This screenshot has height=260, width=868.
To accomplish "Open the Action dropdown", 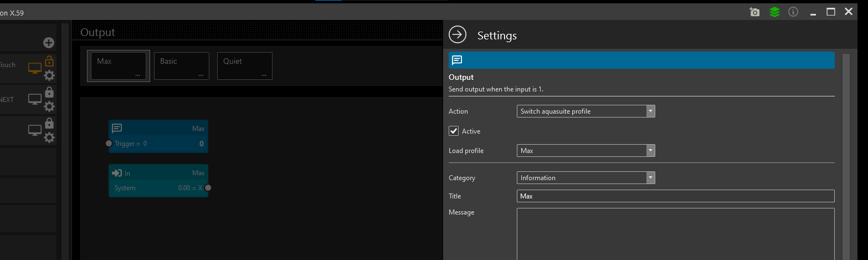I will (585, 111).
